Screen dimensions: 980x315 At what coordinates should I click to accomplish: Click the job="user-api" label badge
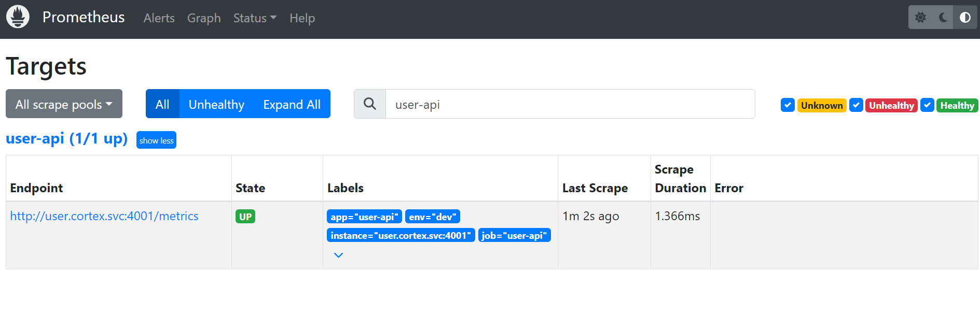(514, 235)
